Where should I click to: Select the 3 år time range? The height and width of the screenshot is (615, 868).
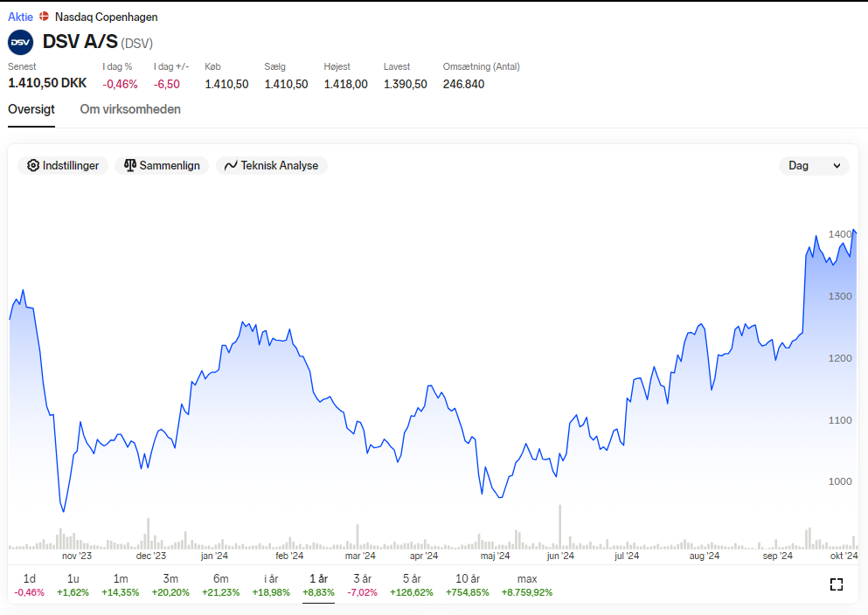pos(363,585)
